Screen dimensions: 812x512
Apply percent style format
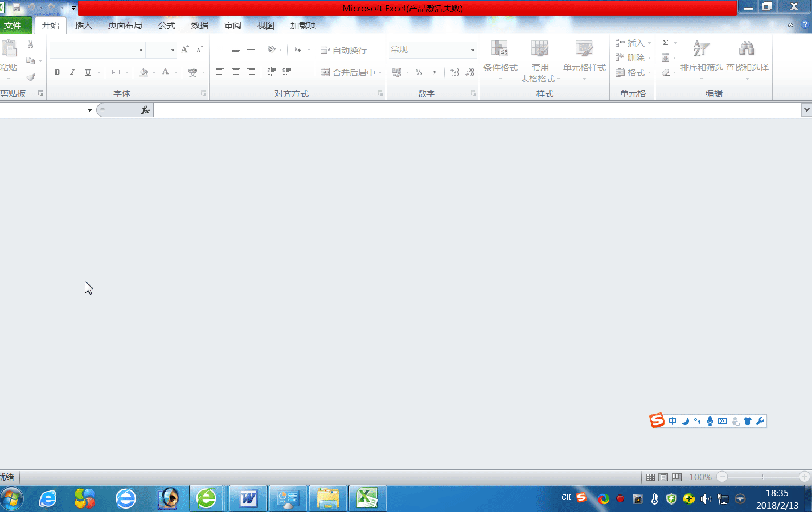click(x=419, y=72)
